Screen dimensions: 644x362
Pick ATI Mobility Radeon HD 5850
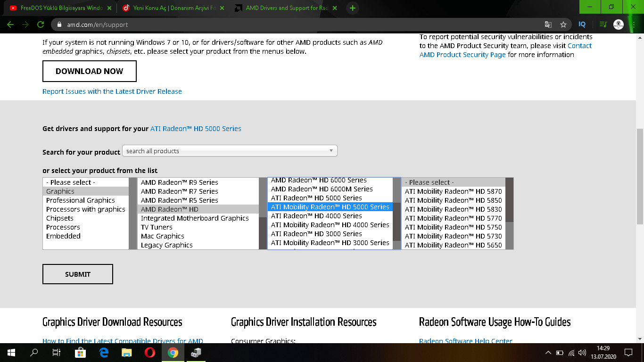click(x=454, y=200)
